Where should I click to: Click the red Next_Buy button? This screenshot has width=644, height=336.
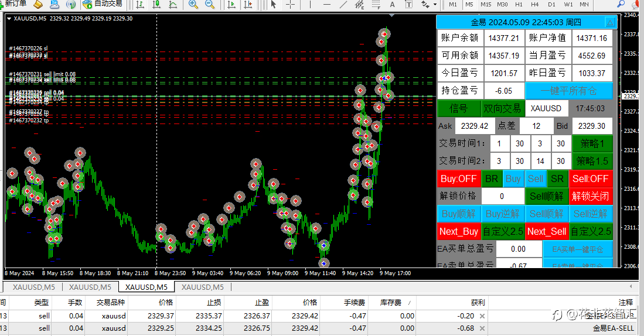(459, 231)
